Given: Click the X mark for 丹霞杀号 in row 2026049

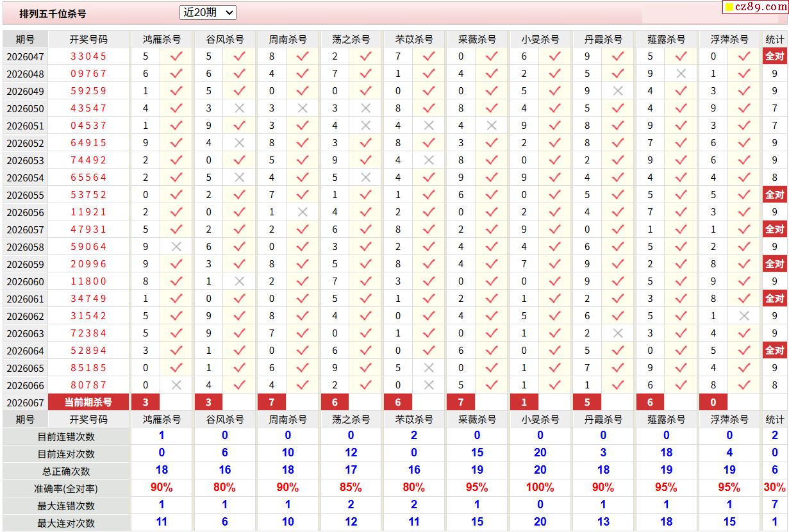Looking at the screenshot, I should [618, 91].
